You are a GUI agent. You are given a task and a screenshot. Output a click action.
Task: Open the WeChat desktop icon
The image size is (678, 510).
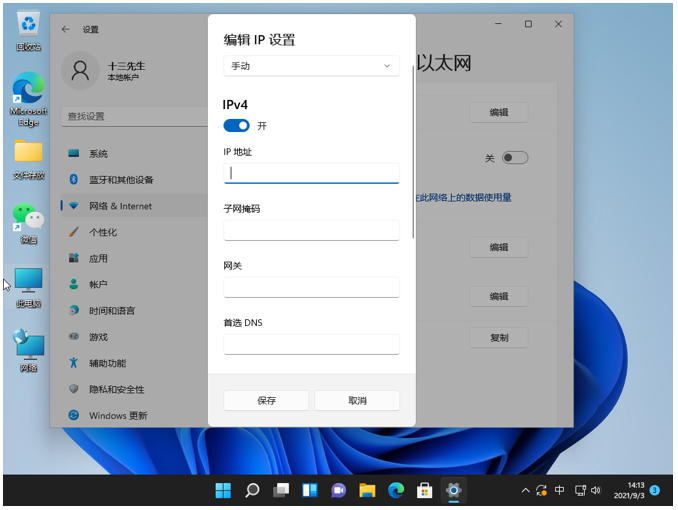(x=28, y=222)
